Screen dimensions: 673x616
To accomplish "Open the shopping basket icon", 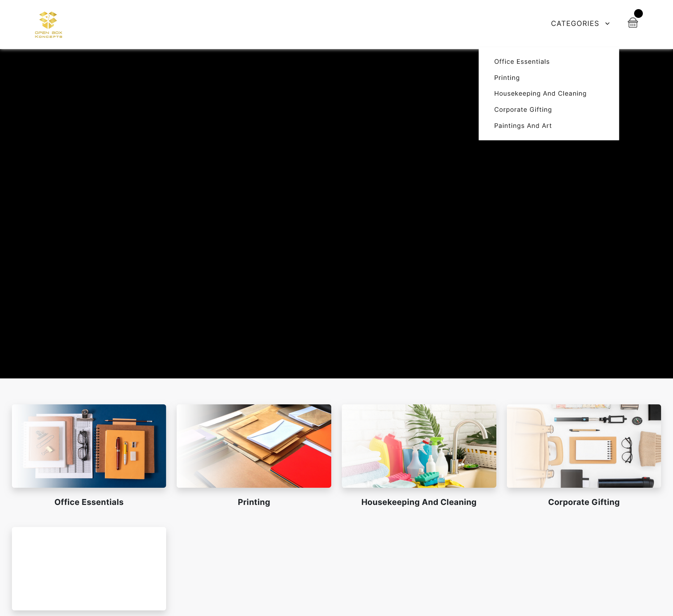I will (632, 23).
